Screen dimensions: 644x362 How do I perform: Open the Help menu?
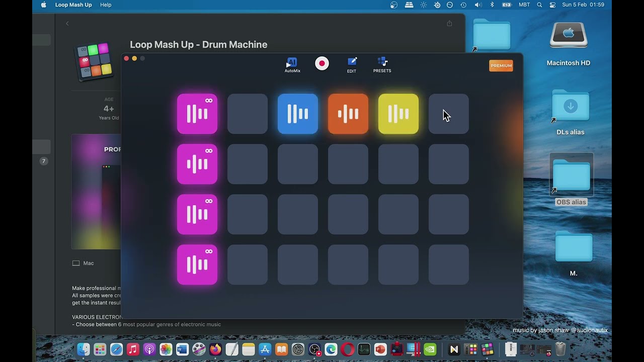(x=106, y=5)
